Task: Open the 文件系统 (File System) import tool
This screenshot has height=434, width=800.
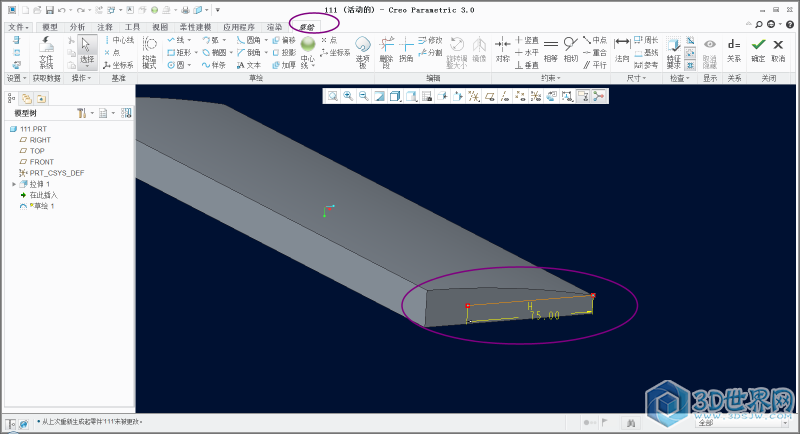Action: [x=46, y=52]
